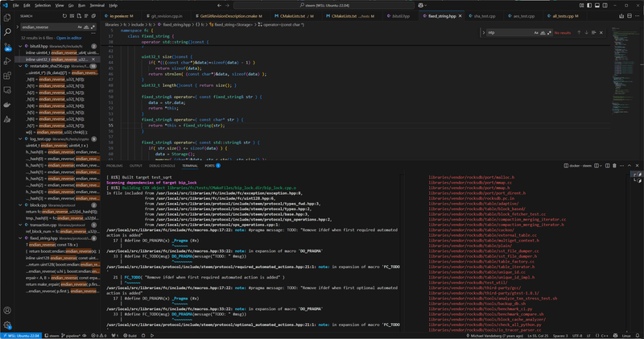Switch to the all_tests.cpp editor tab
The image size is (644, 339).
point(565,16)
